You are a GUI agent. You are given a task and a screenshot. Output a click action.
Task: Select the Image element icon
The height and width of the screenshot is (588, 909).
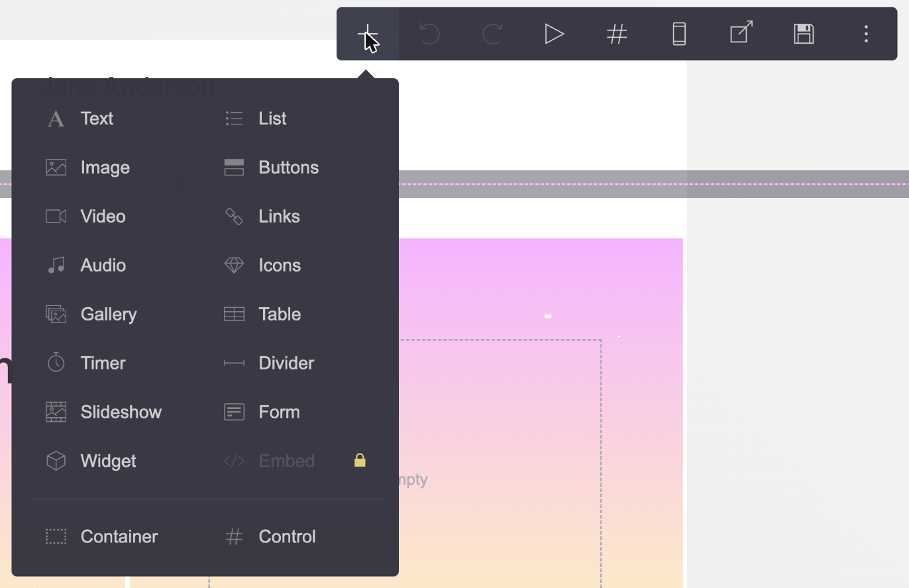click(x=56, y=168)
